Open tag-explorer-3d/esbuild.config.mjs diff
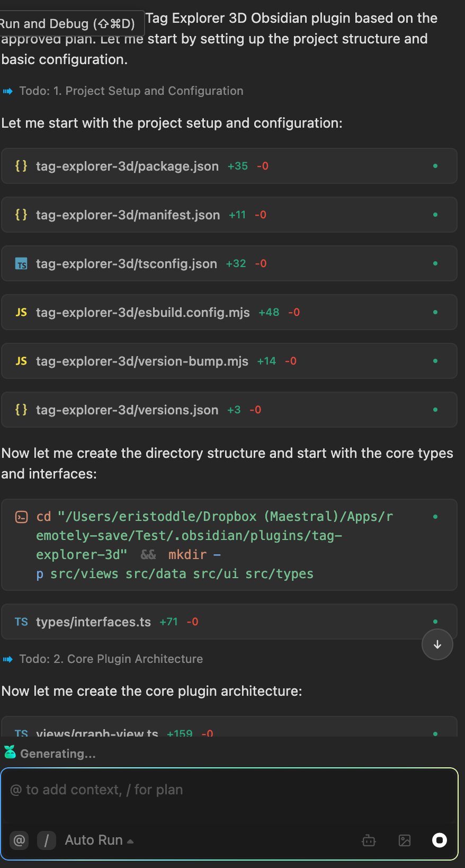 point(142,313)
